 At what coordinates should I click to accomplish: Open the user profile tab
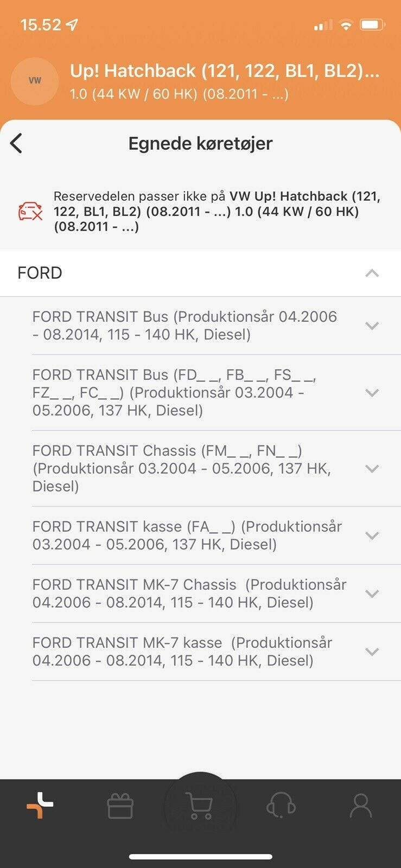point(360,806)
